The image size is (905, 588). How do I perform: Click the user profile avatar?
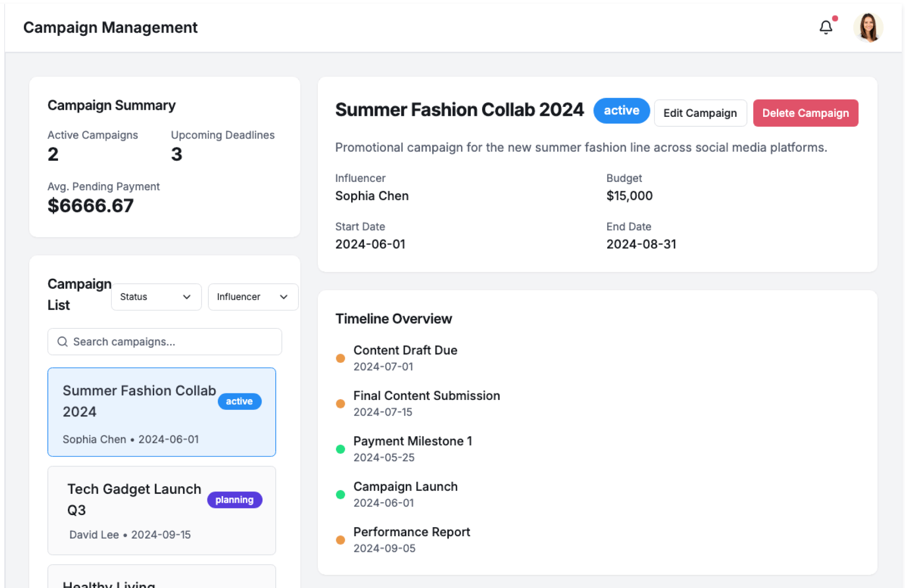click(x=868, y=27)
